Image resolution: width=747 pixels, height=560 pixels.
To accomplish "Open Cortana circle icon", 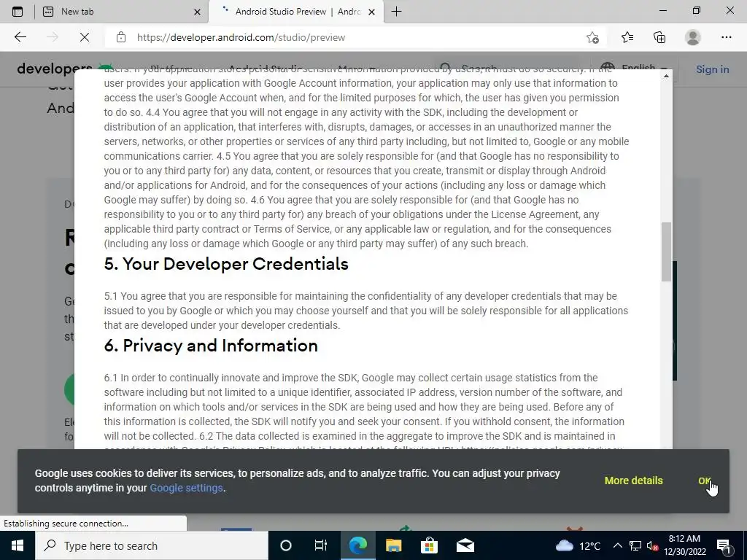I will point(286,545).
